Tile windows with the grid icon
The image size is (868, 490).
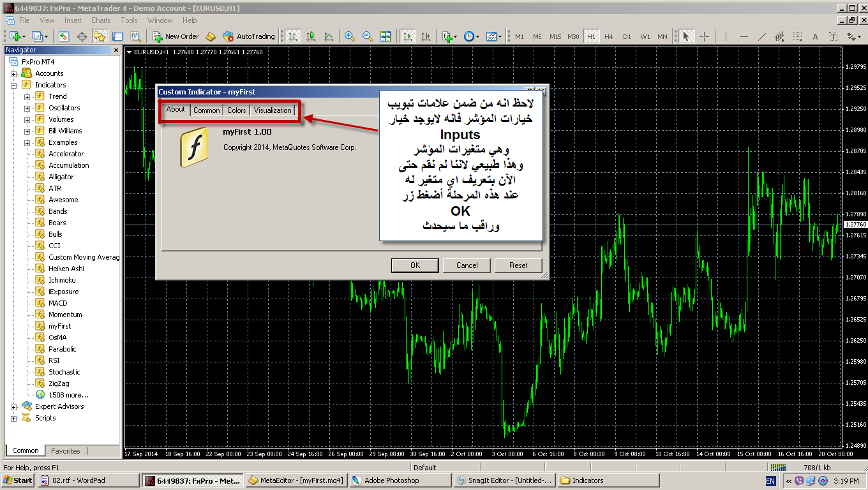pos(385,36)
